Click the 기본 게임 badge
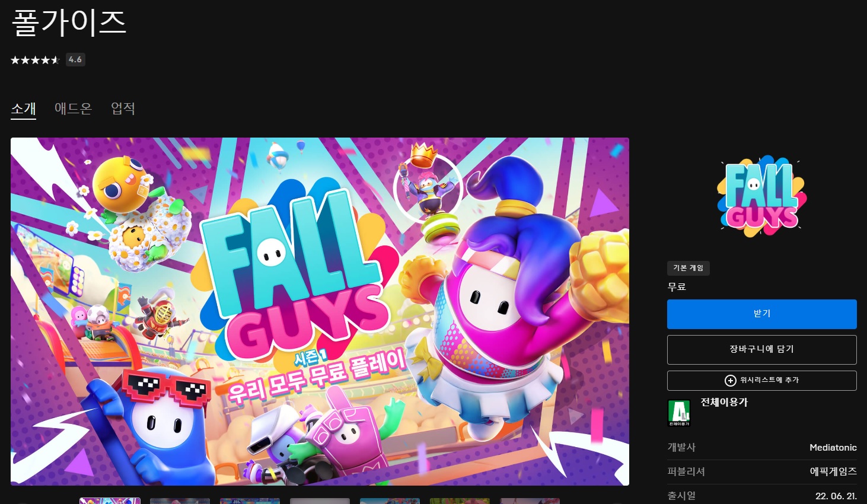The width and height of the screenshot is (867, 504). click(x=689, y=268)
